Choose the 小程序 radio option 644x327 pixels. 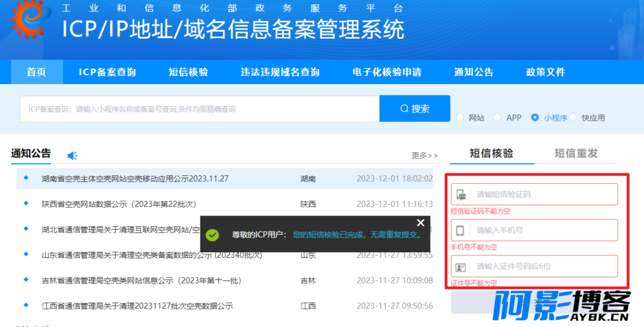535,118
